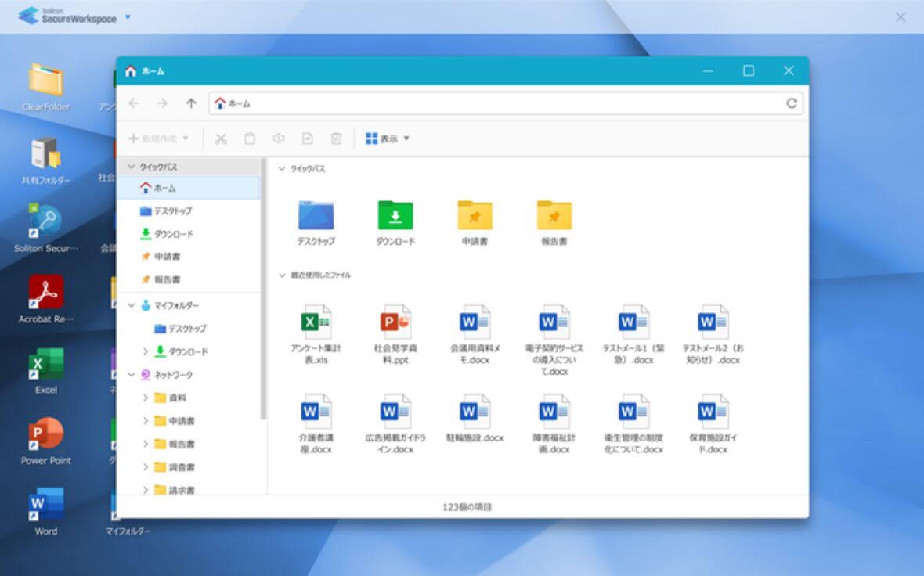This screenshot has width=924, height=576.
Task: Select デスクトップ under マイフォルダー
Action: point(180,329)
